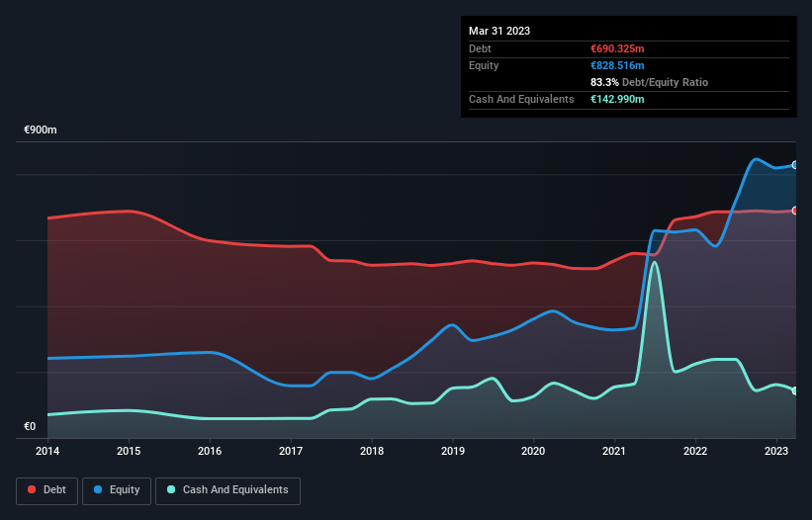Image resolution: width=812 pixels, height=520 pixels.
Task: Select the blue Equity endpoint marker
Action: click(795, 165)
